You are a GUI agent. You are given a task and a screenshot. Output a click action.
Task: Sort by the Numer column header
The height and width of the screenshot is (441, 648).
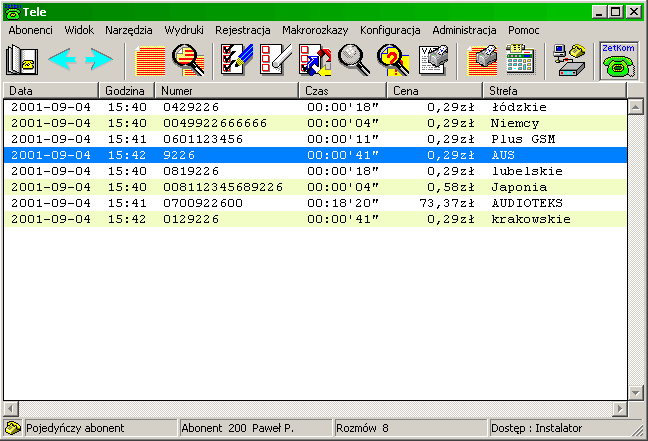point(226,91)
